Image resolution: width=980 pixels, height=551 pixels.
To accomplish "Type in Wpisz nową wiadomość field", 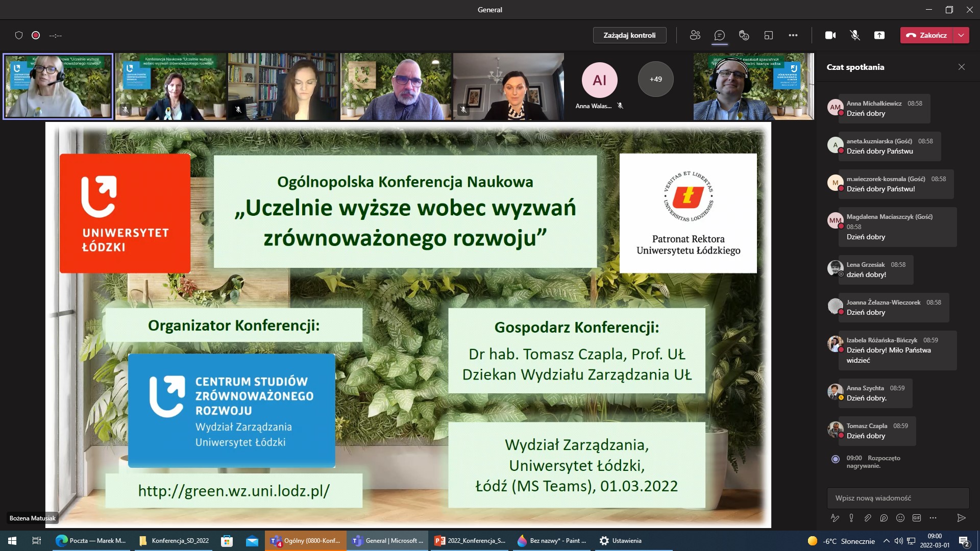I will coord(898,498).
